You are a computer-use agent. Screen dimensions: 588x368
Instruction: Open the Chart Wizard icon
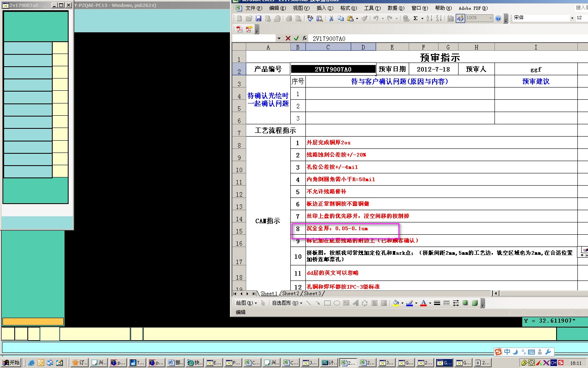(450, 18)
